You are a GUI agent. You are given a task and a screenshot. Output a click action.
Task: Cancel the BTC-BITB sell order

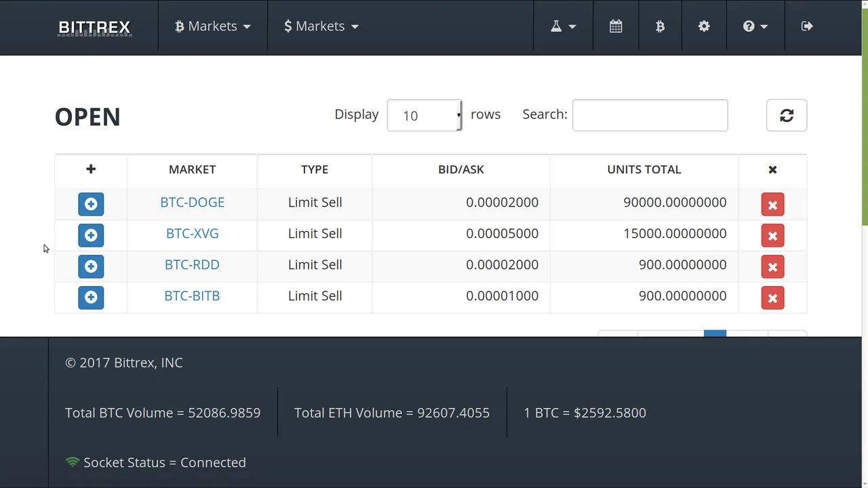(772, 298)
